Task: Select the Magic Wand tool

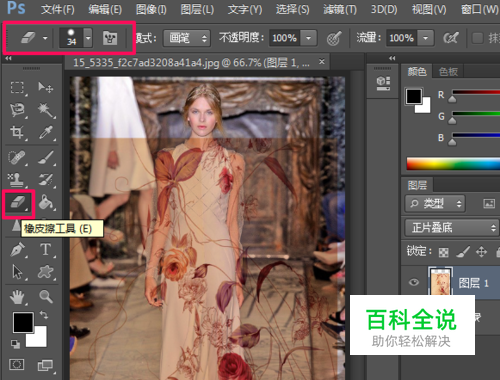Action: coord(46,110)
